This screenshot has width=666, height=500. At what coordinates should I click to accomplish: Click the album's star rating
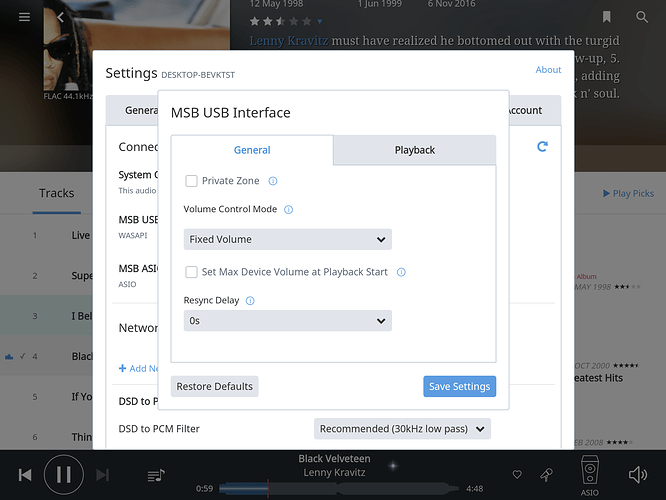pos(281,21)
